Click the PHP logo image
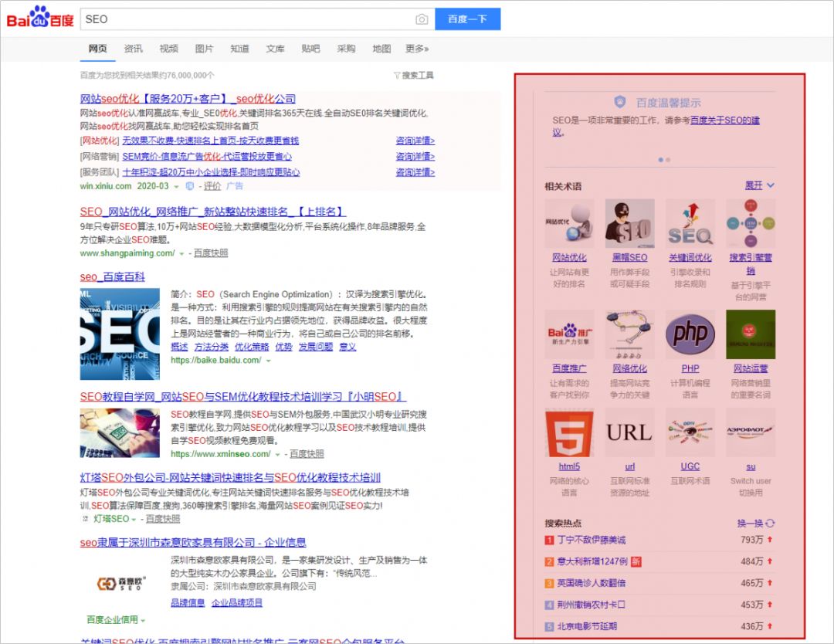834x644 pixels. 690,334
